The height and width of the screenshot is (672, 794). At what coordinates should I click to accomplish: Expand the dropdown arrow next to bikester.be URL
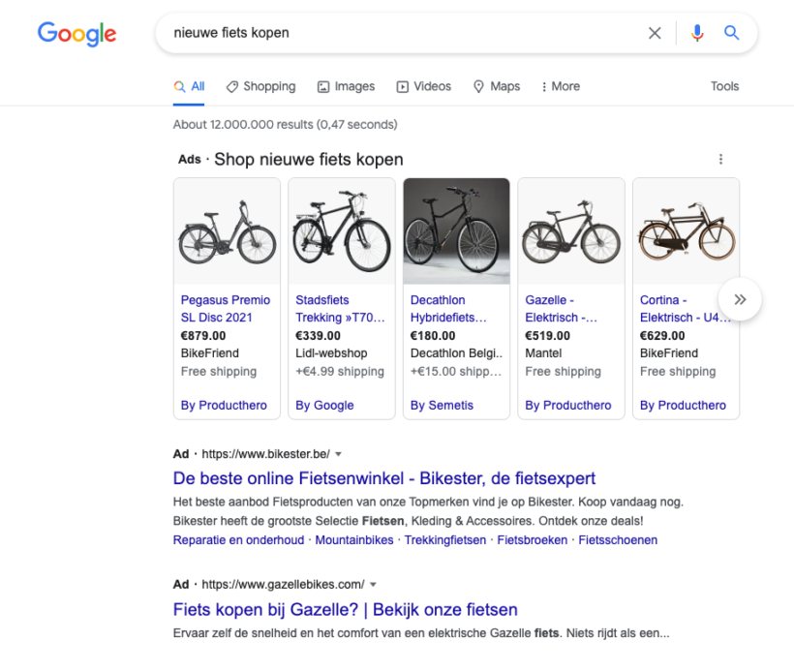(x=338, y=454)
